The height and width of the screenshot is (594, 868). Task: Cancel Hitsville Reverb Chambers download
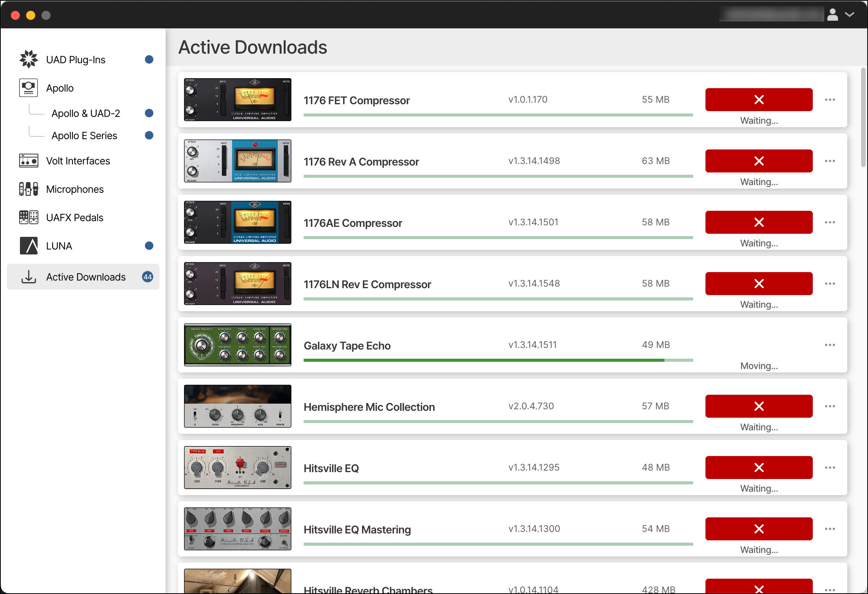click(759, 586)
